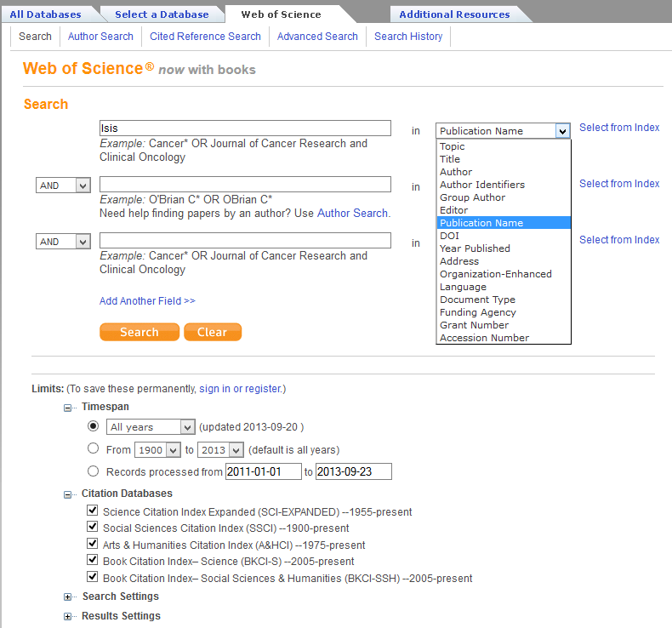Follow the sign in or register link

[241, 389]
